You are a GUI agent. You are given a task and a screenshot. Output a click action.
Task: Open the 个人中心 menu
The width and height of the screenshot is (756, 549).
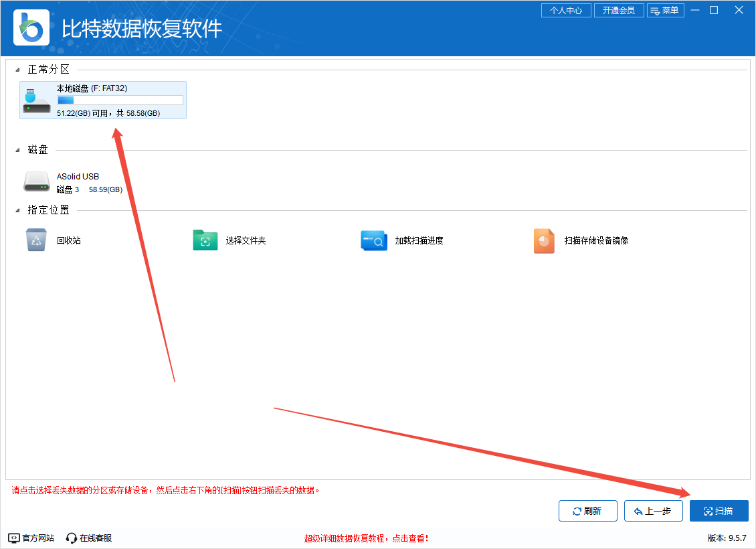pyautogui.click(x=566, y=10)
